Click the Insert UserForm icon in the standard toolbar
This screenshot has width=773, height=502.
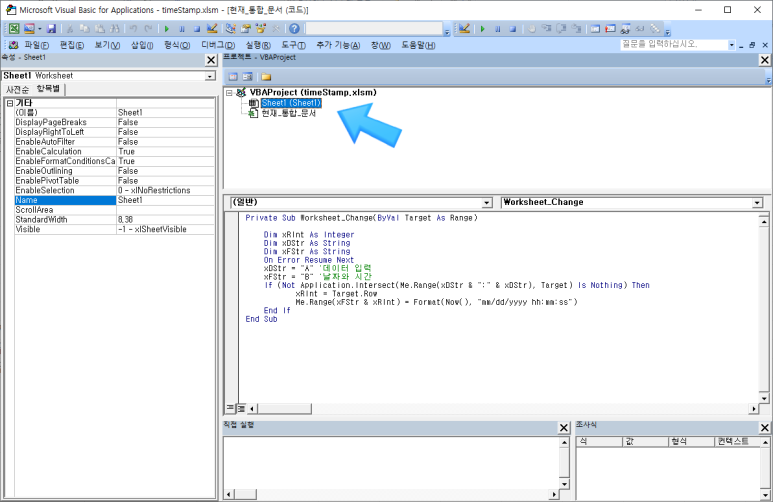click(29, 29)
